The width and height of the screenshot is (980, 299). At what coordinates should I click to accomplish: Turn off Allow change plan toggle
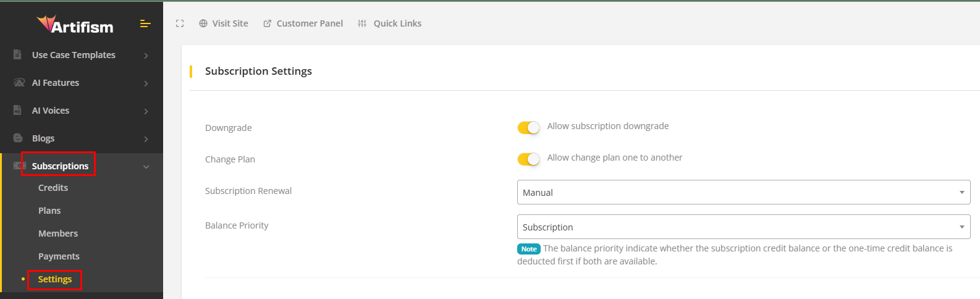(528, 159)
